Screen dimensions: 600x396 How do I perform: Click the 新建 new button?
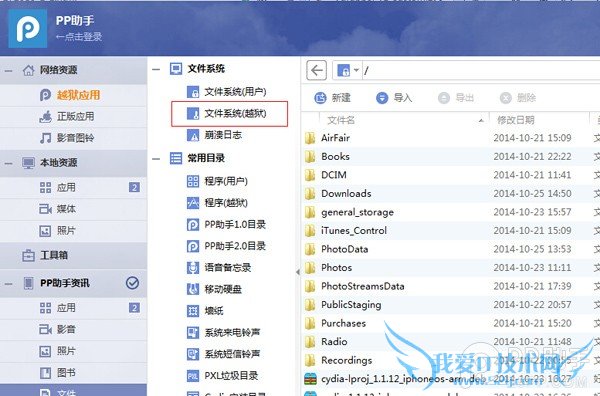(332, 98)
